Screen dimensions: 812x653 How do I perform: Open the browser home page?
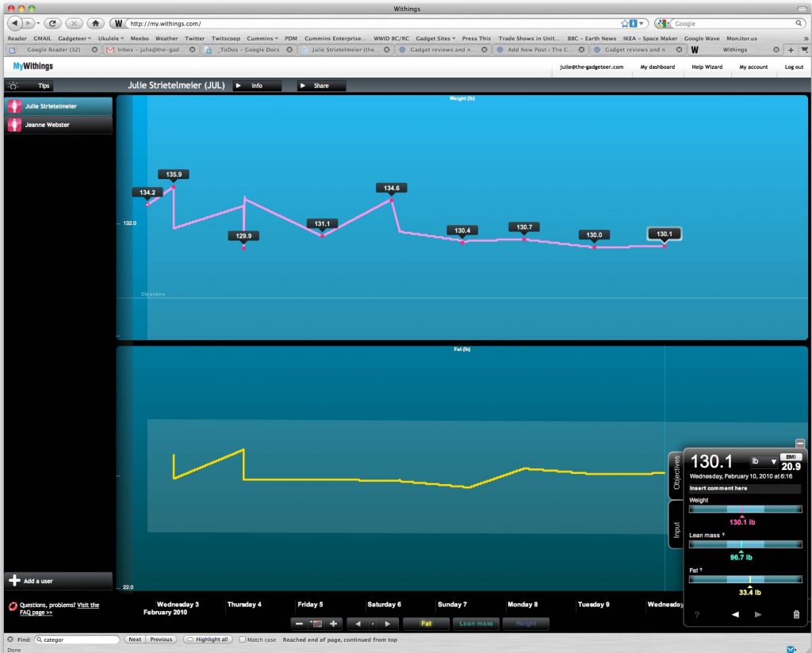pyautogui.click(x=95, y=23)
